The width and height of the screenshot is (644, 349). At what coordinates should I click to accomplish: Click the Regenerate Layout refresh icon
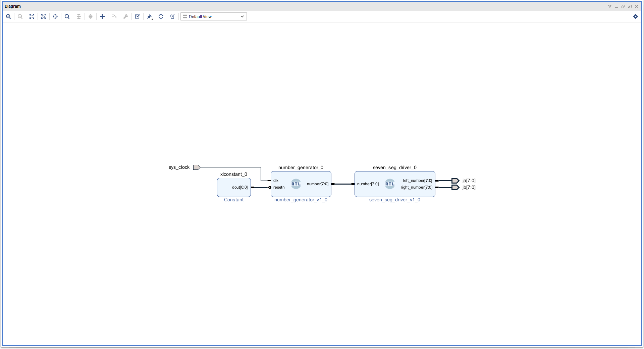point(161,16)
